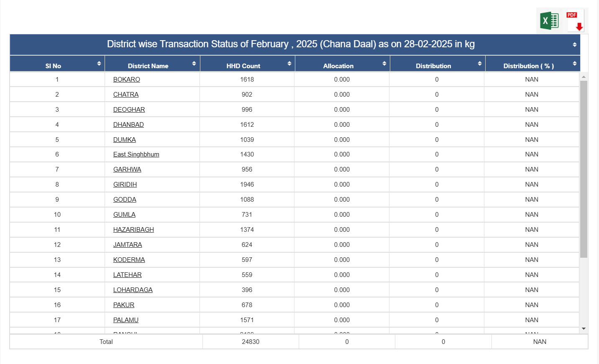The width and height of the screenshot is (599, 364).
Task: Select HHD count 956 for GARHWA
Action: 247,169
